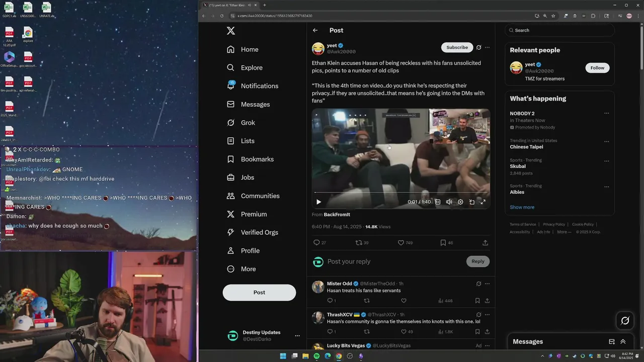Click the Reply button
The height and width of the screenshot is (362, 644).
pyautogui.click(x=478, y=261)
